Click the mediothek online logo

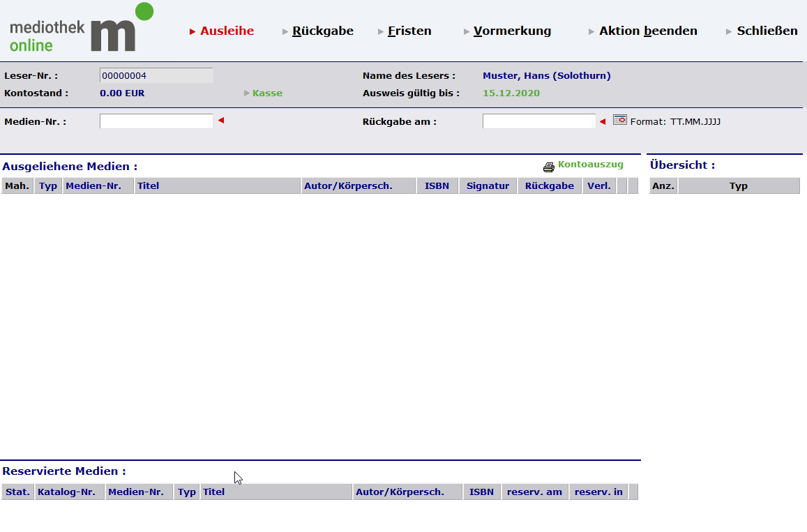[81, 29]
